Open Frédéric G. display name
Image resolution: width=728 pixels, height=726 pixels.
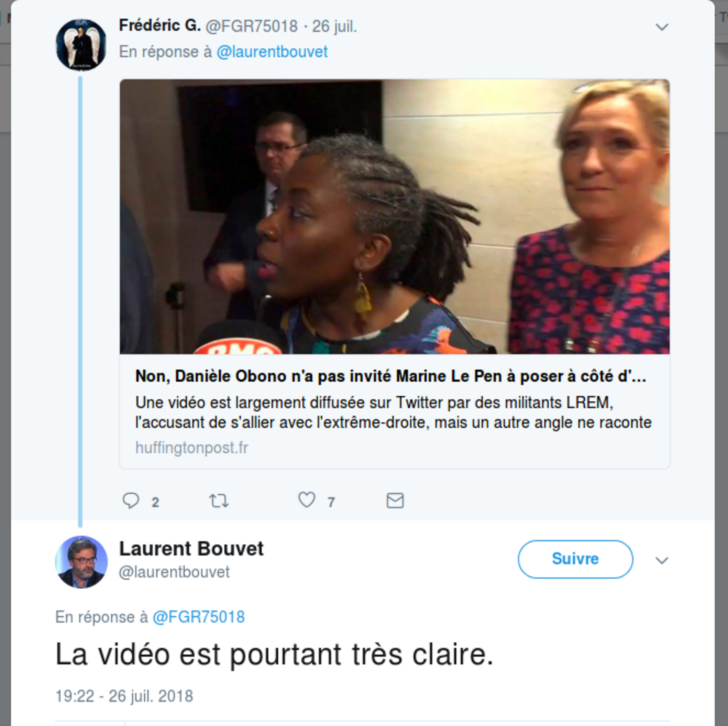[x=160, y=25]
